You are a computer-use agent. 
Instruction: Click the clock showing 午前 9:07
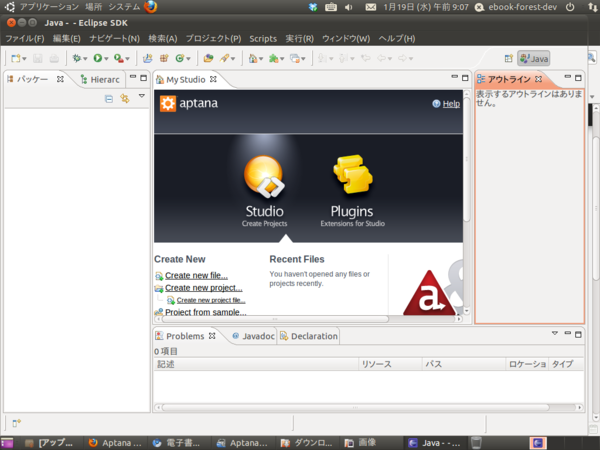tap(426, 7)
